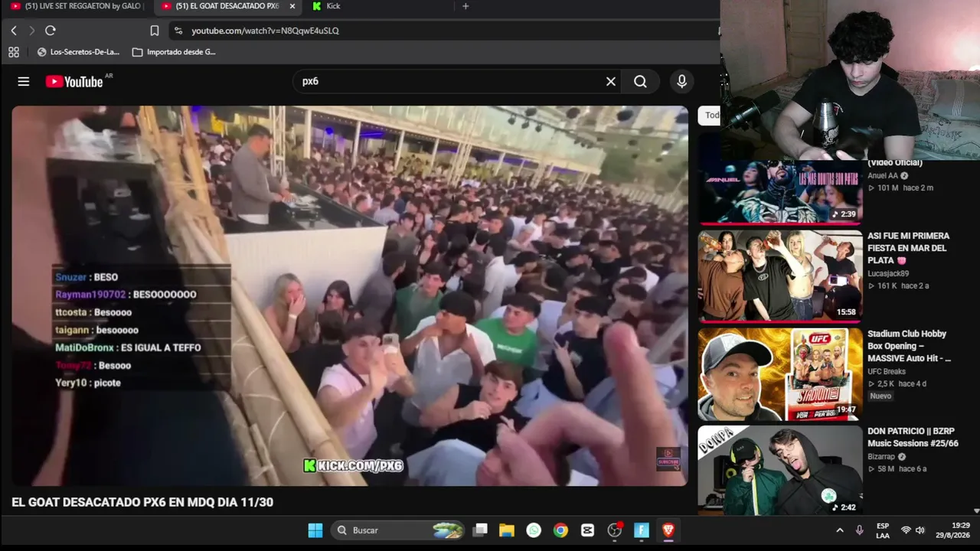Screen dimensions: 980x551
Task: Open the YouTube hamburger guide menu
Action: [x=24, y=81]
